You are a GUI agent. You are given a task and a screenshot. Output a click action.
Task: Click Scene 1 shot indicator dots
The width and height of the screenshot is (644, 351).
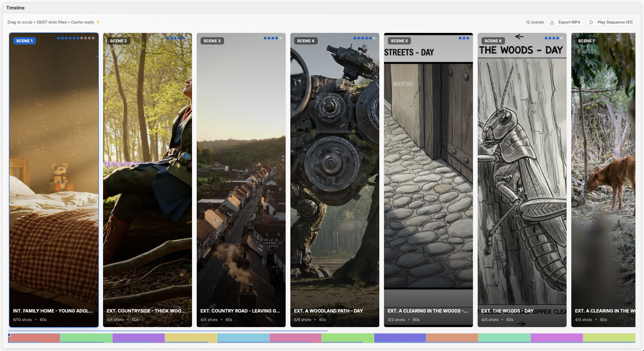[x=76, y=38]
